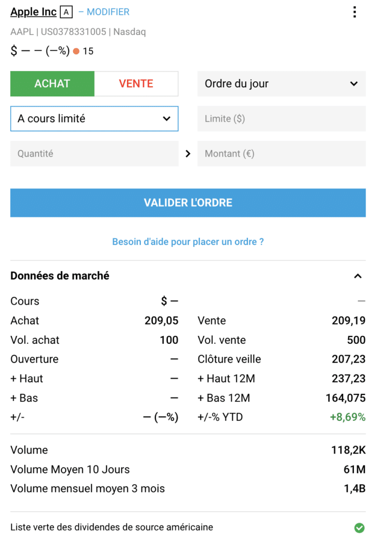392x551 pixels.
Task: Switch to VENTE sell mode
Action: click(x=136, y=83)
